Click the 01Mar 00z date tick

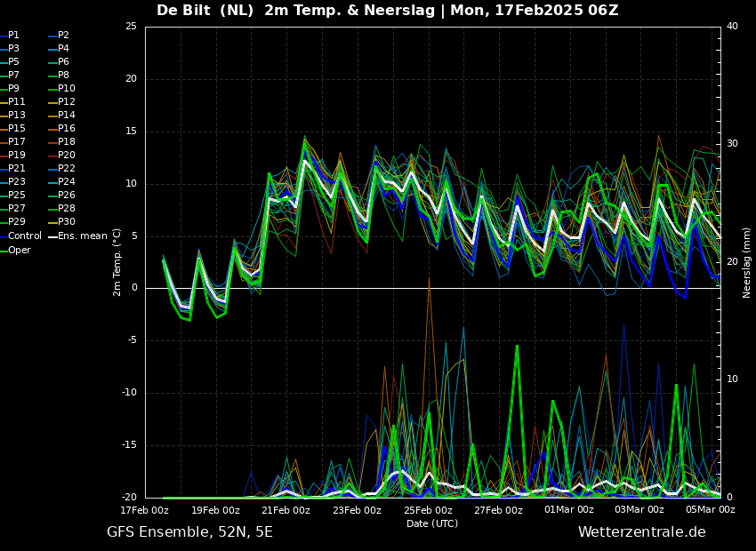pos(569,510)
